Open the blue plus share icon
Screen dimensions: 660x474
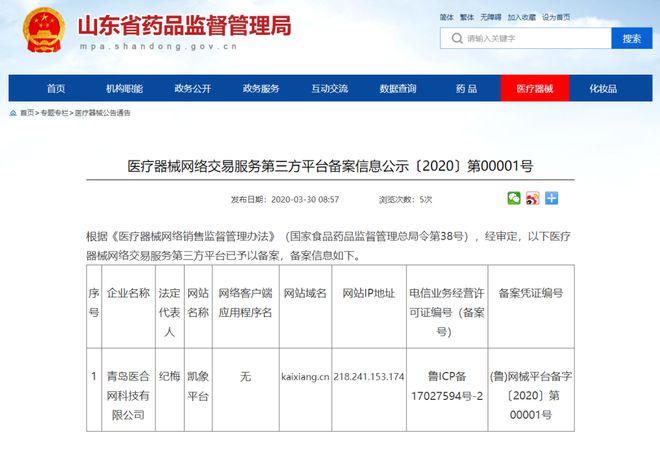pyautogui.click(x=551, y=198)
